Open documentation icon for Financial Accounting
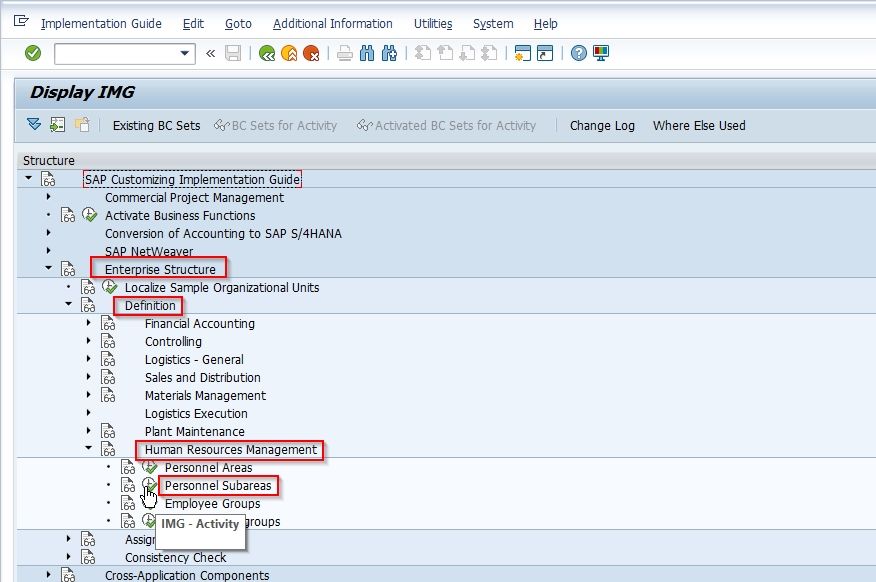This screenshot has height=582, width=876. tap(108, 323)
